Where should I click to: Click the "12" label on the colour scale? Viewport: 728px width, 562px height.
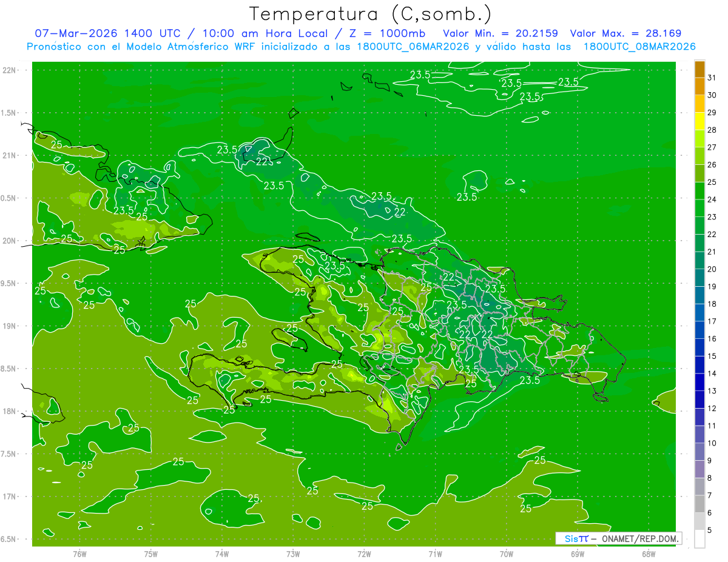712,409
